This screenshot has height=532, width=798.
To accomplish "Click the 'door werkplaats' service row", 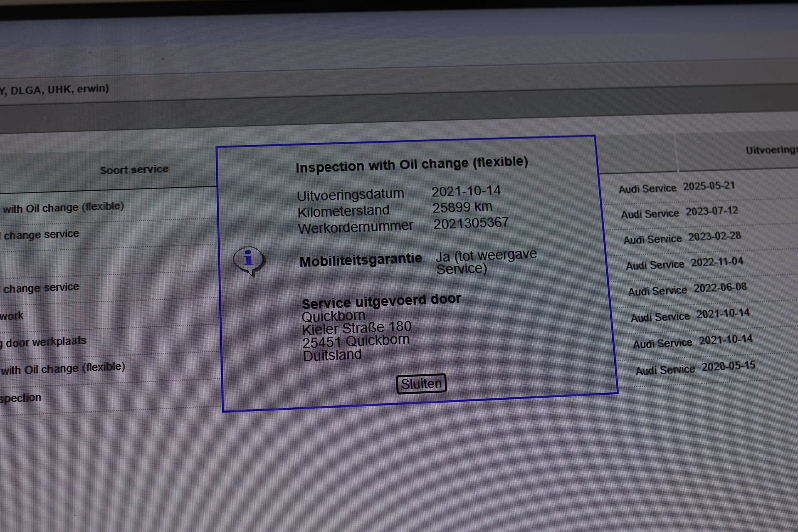I will 44,342.
